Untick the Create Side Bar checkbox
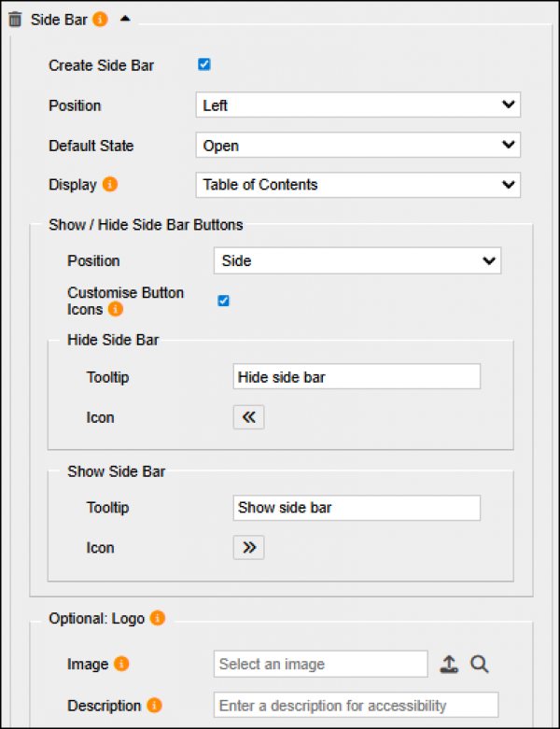The image size is (560, 729). coord(204,65)
